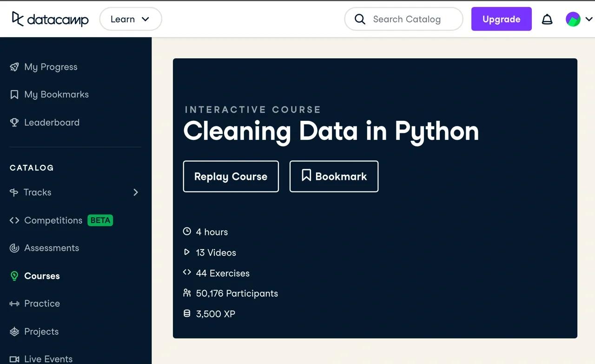Click the user profile avatar
Screen dimensions: 595x364
(573, 19)
